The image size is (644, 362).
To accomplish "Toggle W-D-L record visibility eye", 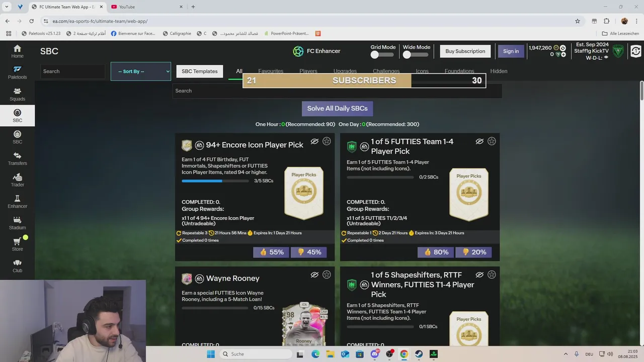I will tap(606, 57).
